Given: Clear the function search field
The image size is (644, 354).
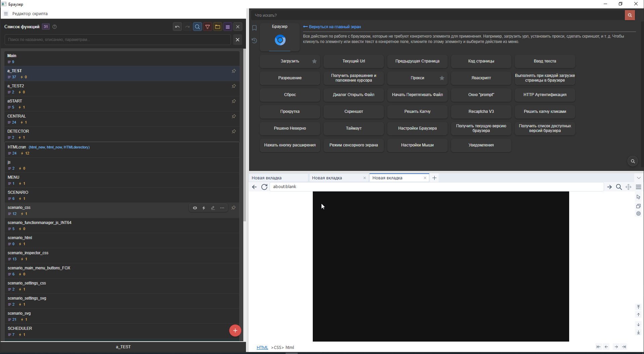Looking at the screenshot, I should (x=238, y=40).
